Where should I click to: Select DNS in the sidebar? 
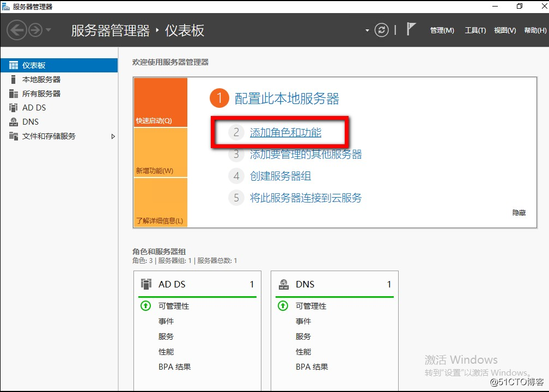(x=59, y=122)
